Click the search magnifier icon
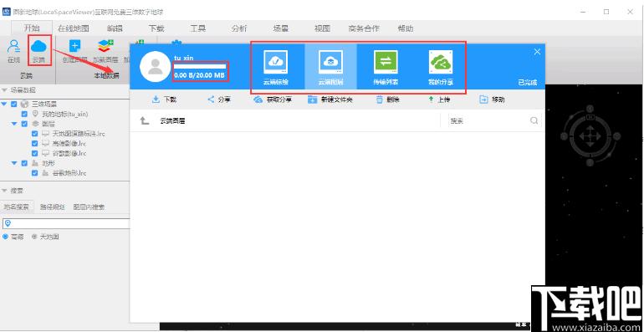 click(534, 120)
